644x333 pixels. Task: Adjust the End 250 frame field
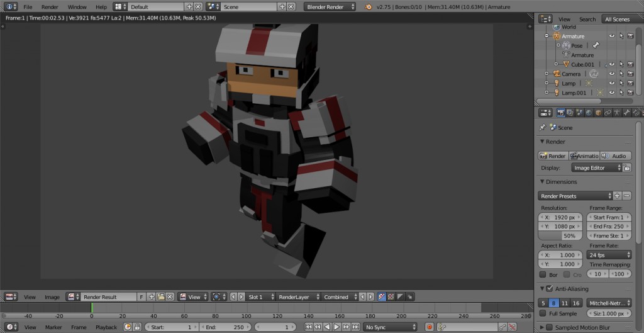click(225, 327)
